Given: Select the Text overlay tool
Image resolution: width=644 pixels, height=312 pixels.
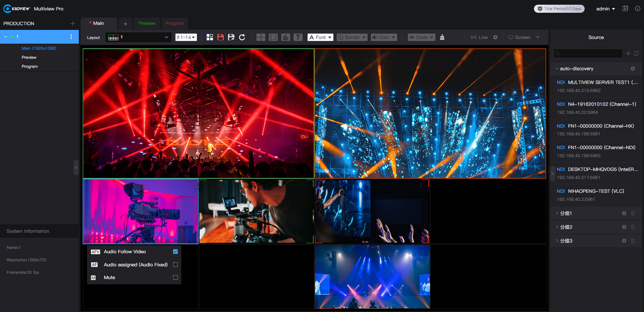Looking at the screenshot, I should coord(298,37).
